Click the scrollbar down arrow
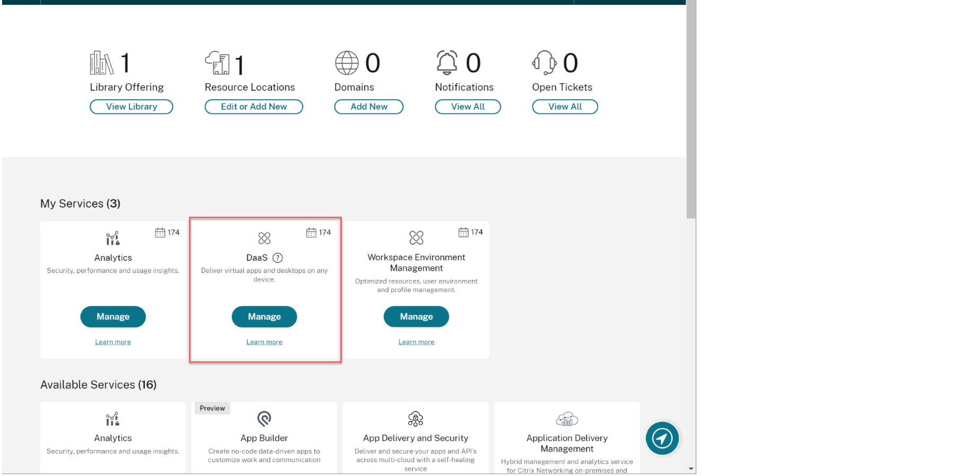This screenshot has height=476, width=980. [x=691, y=469]
